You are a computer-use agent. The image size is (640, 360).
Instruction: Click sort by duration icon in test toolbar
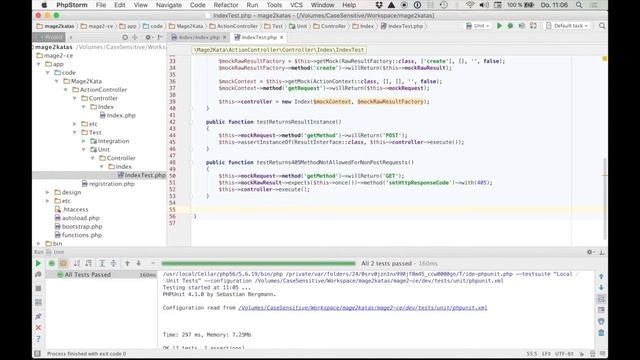pos(89,263)
